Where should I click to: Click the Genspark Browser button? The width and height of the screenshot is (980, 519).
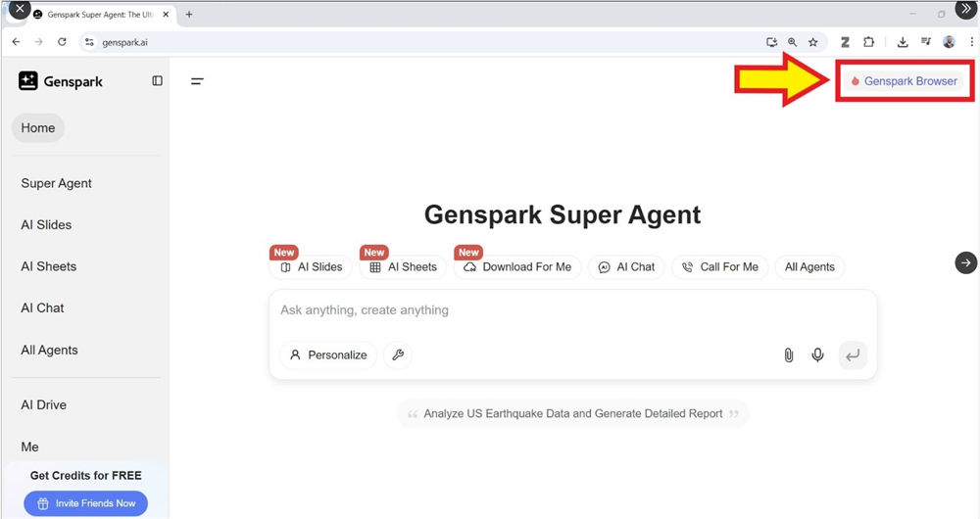(904, 81)
